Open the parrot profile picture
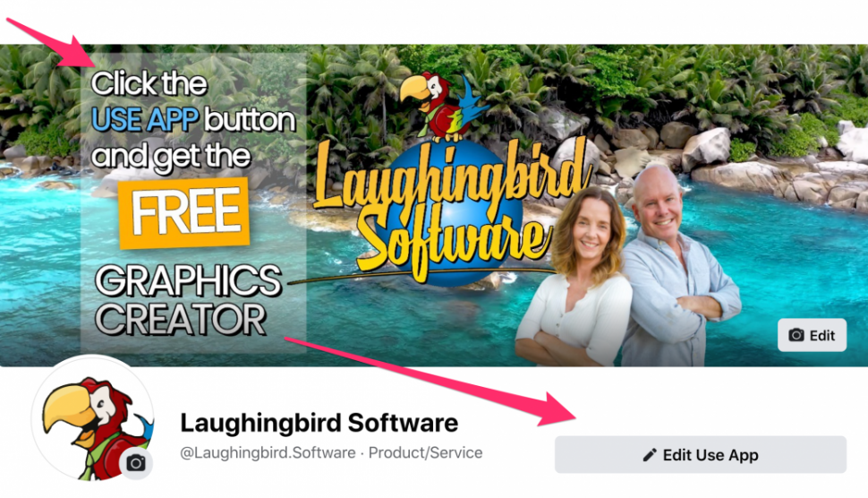 coord(92,418)
